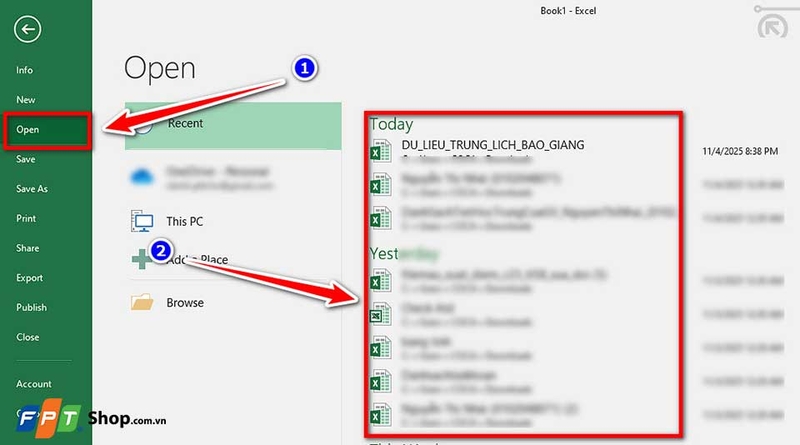Image resolution: width=800 pixels, height=445 pixels.
Task: Select New in the sidebar
Action: click(x=26, y=100)
